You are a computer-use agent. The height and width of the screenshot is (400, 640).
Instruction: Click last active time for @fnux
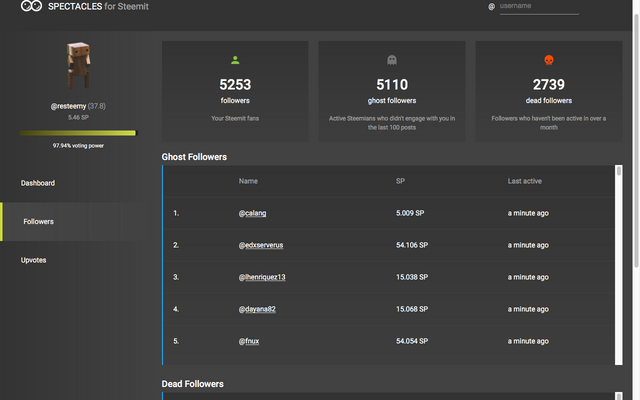tap(528, 341)
